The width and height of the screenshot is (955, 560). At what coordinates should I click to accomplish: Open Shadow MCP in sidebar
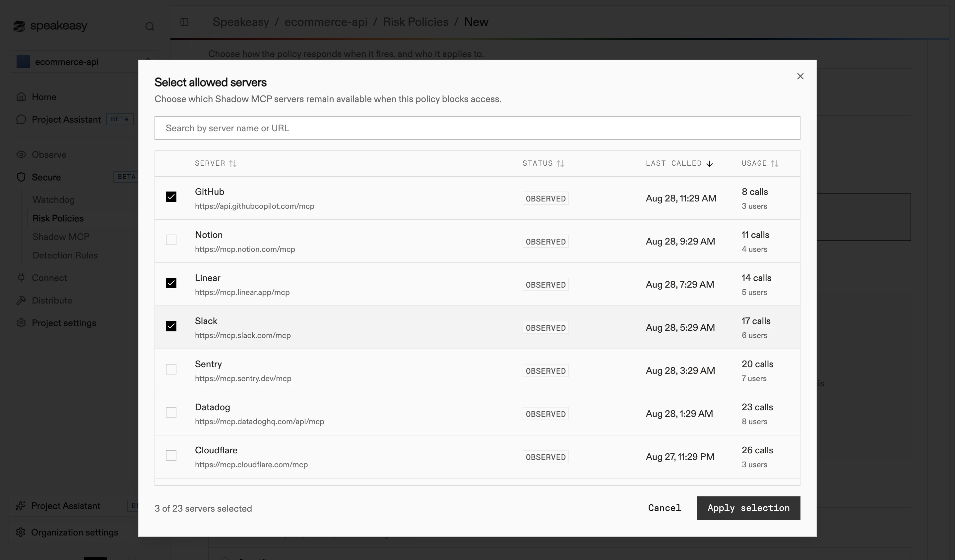pos(61,237)
